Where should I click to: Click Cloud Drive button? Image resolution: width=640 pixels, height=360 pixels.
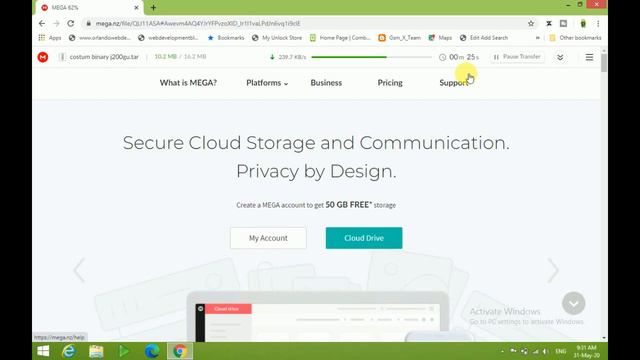coord(364,238)
